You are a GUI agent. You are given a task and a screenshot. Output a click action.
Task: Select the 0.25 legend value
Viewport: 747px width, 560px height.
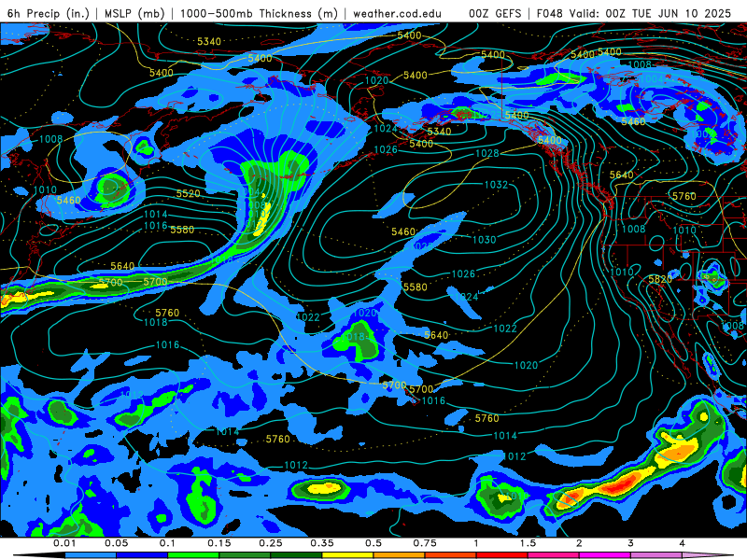[x=271, y=543]
